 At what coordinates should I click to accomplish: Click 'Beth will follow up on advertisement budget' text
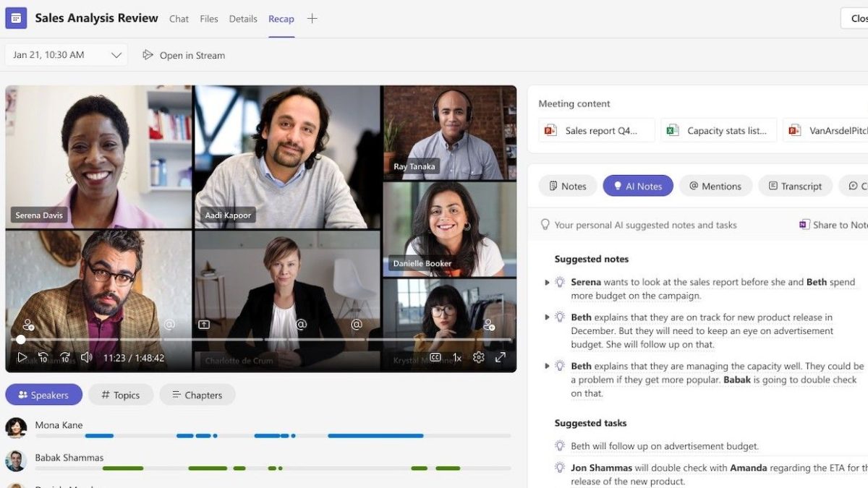(x=665, y=446)
